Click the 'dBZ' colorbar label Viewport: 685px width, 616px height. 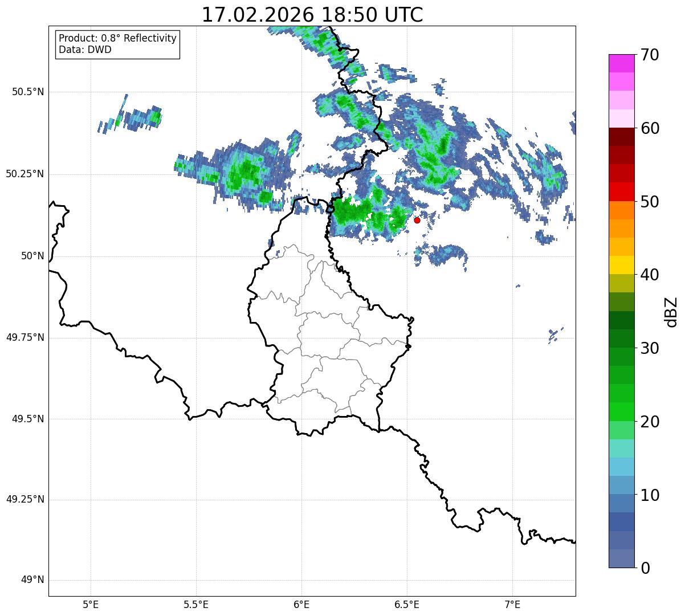(671, 312)
